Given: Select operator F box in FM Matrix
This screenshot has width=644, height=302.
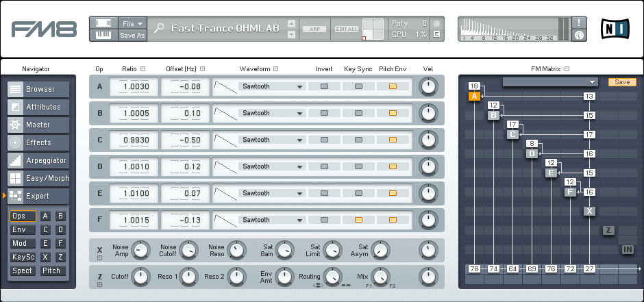Looking at the screenshot, I should [x=570, y=192].
